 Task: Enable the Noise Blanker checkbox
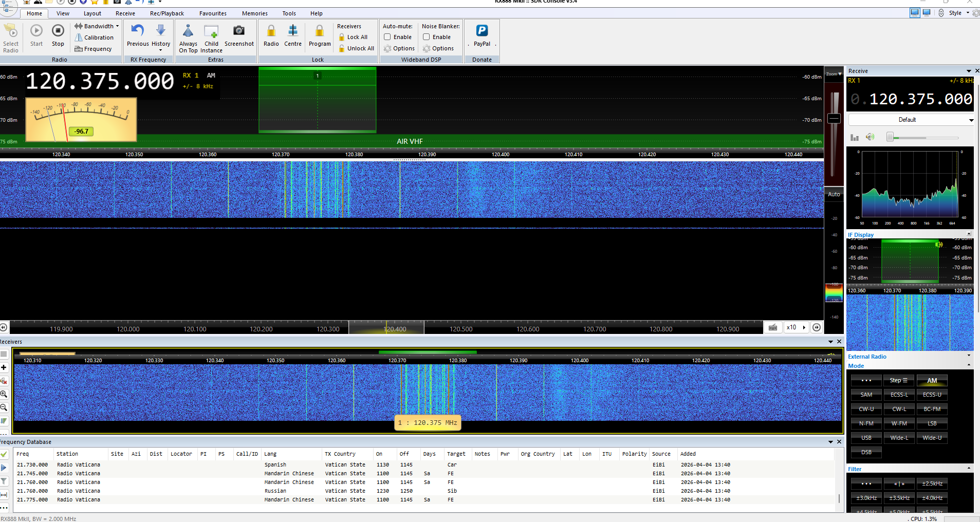[427, 37]
